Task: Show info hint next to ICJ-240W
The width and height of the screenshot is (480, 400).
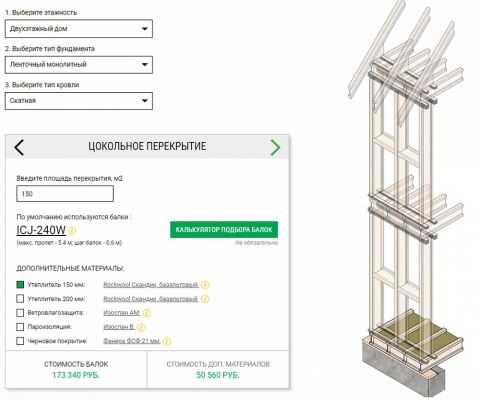Action: (x=72, y=230)
